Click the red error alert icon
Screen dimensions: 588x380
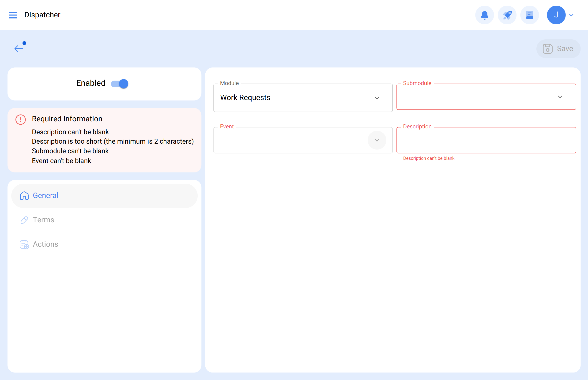point(20,120)
